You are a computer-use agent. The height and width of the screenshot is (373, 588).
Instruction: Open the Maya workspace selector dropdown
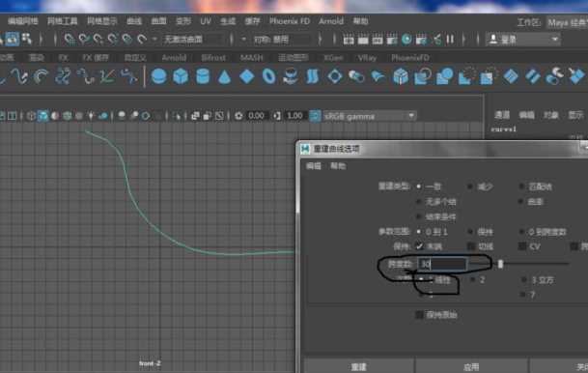[567, 22]
